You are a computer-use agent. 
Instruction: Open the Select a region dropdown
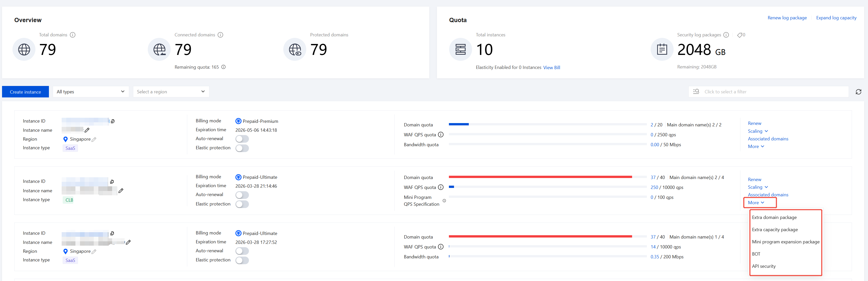(171, 92)
